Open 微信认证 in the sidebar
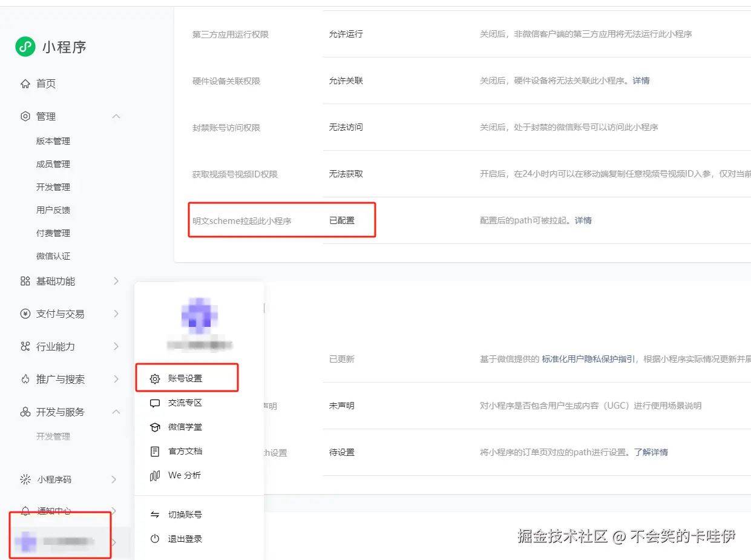The image size is (751, 560). [53, 256]
